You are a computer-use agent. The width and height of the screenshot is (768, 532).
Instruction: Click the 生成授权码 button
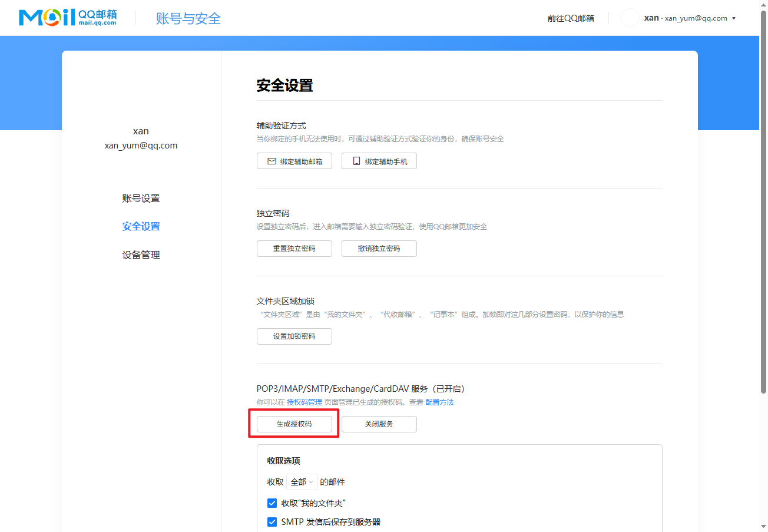click(x=294, y=424)
